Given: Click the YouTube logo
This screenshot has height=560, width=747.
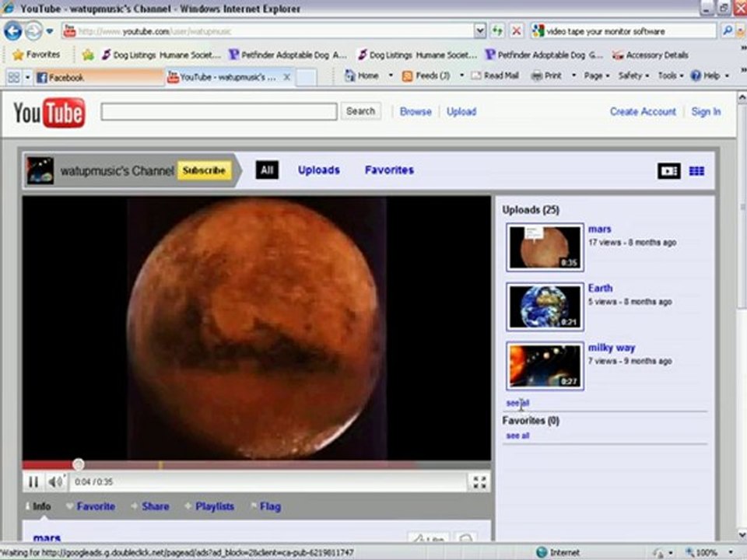Looking at the screenshot, I should point(50,113).
